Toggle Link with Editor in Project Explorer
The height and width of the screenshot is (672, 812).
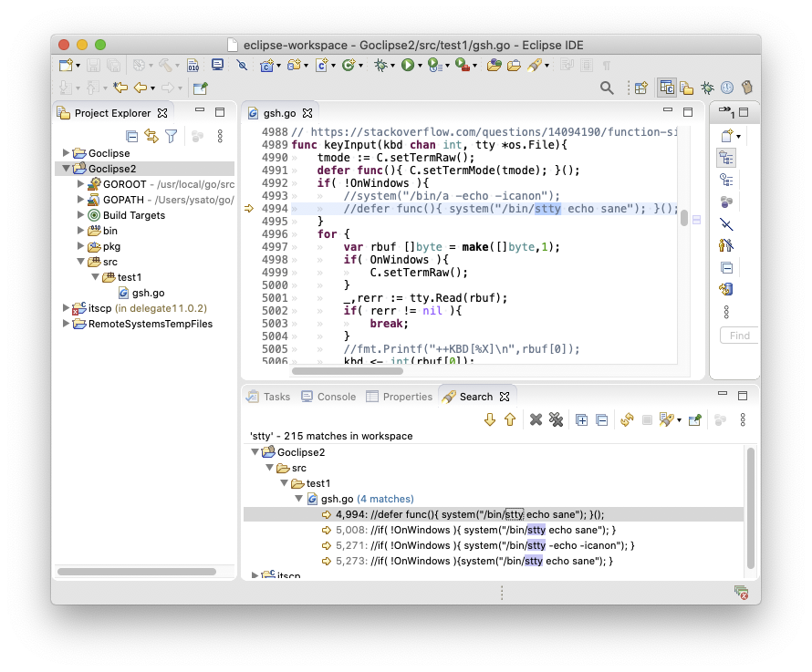pos(151,136)
